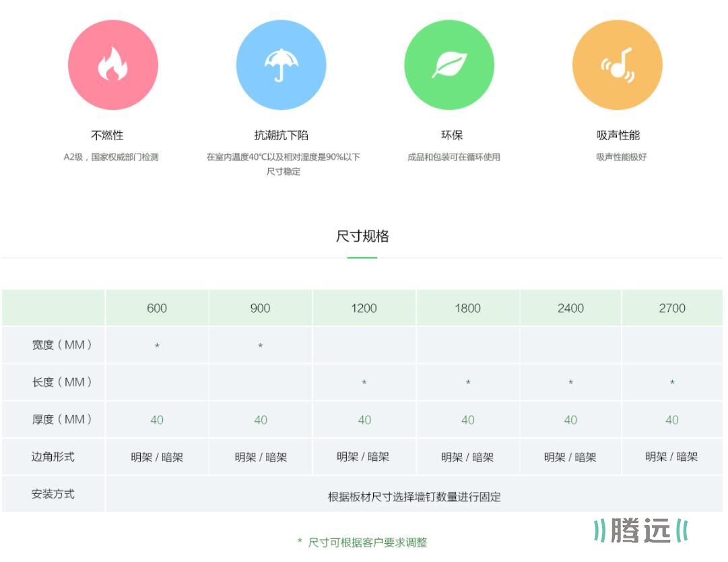Click the 厚度（MM） row label

pyautogui.click(x=61, y=419)
